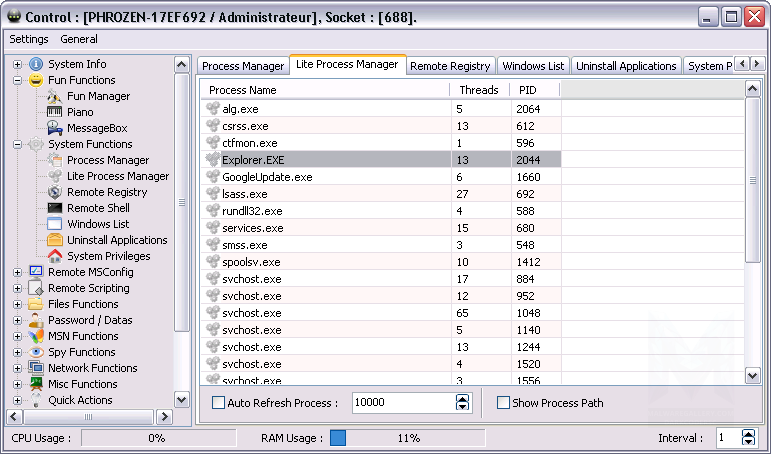This screenshot has height=454, width=771.
Task: Click the Uninstall Applications folder icon
Action: [55, 240]
